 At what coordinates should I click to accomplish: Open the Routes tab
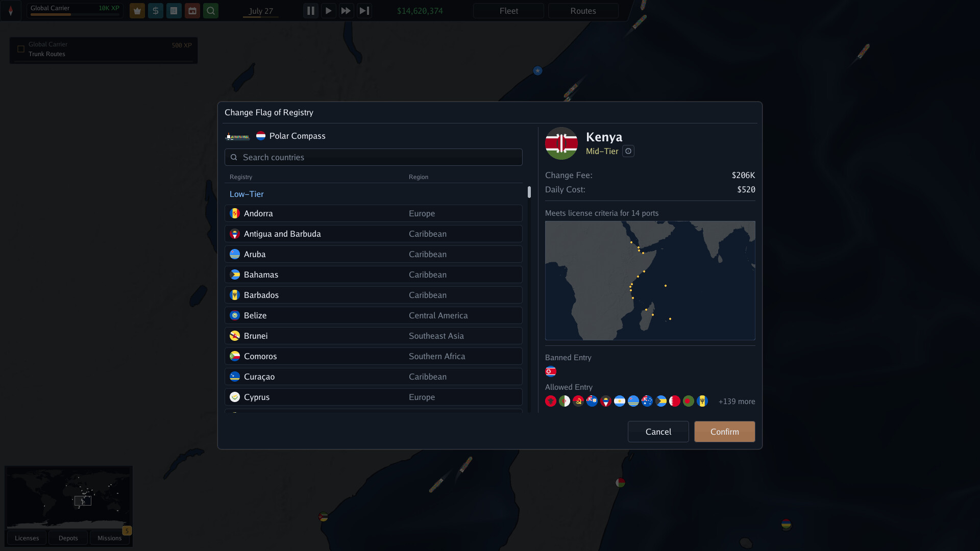(x=583, y=11)
